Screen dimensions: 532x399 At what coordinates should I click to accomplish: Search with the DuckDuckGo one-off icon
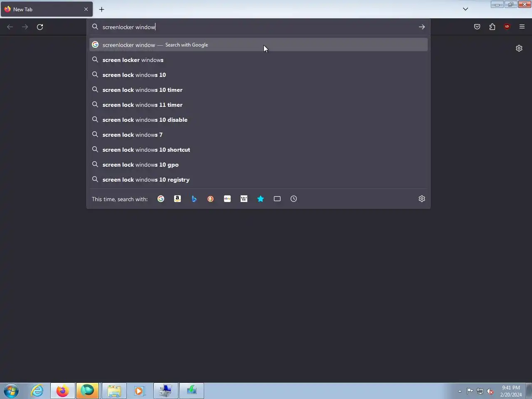[x=211, y=199]
